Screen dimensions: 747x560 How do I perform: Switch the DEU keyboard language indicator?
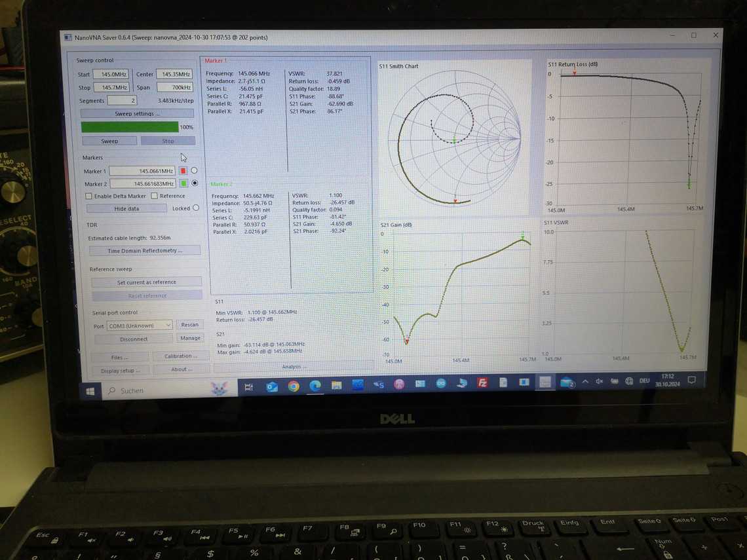tap(644, 381)
